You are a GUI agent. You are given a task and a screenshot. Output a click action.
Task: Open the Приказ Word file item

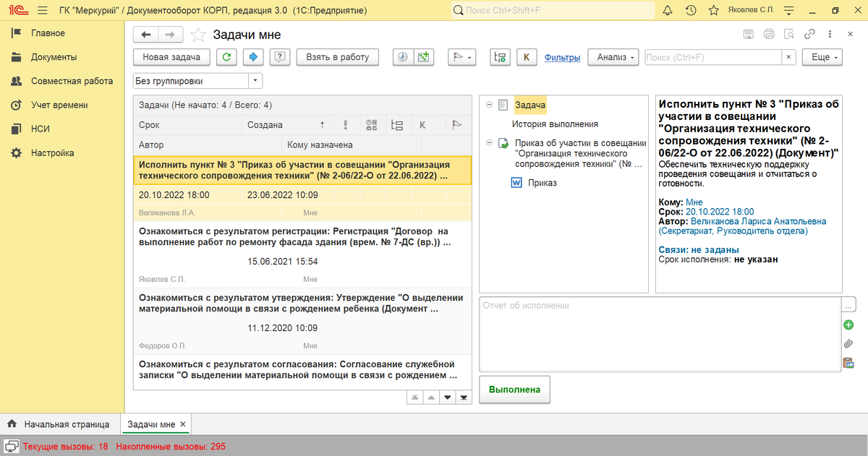(542, 183)
